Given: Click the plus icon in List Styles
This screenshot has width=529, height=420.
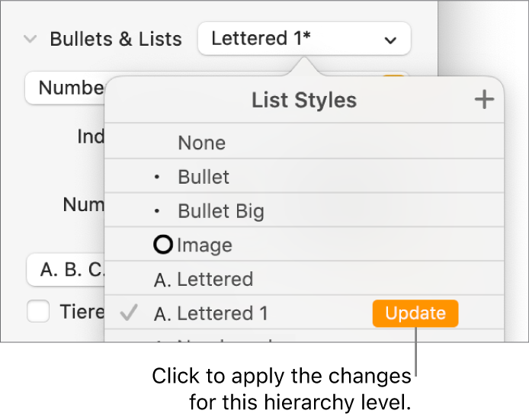Looking at the screenshot, I should [x=484, y=100].
